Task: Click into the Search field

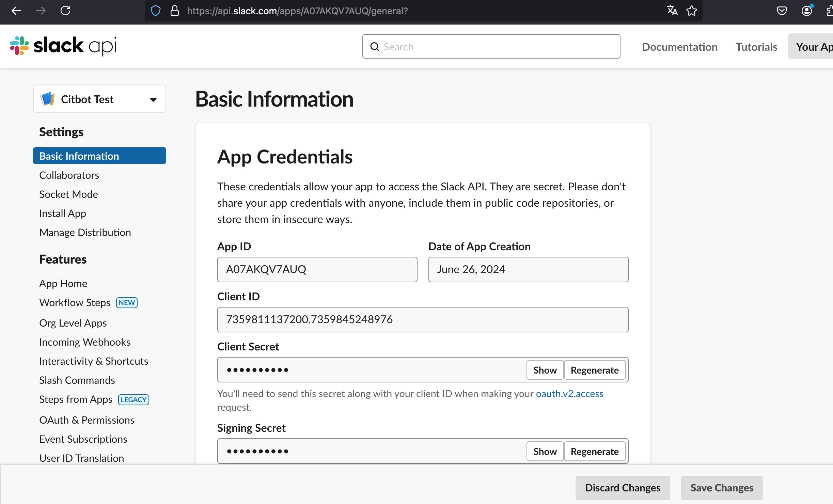Action: click(491, 47)
